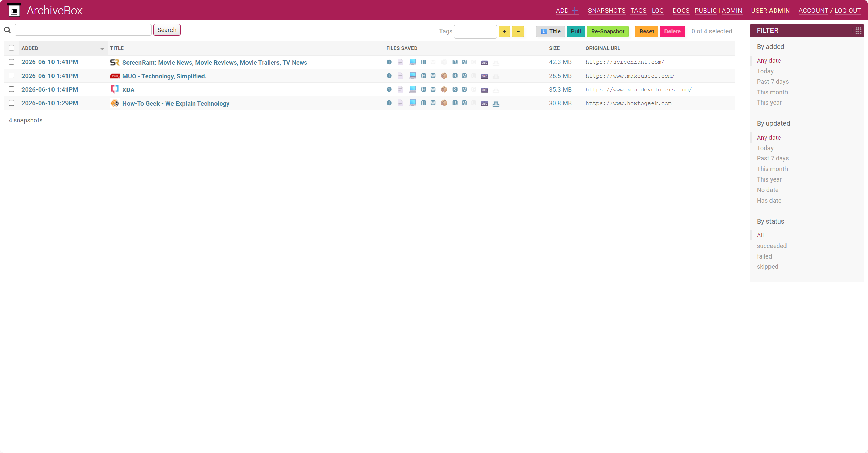Open SingleFile output for ScreenRant row

click(389, 62)
